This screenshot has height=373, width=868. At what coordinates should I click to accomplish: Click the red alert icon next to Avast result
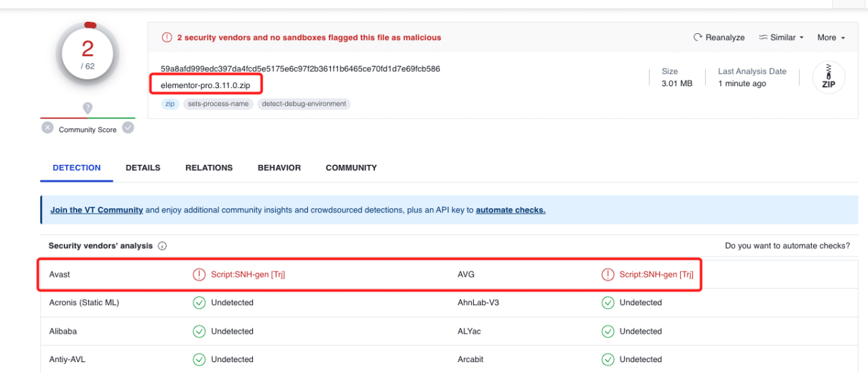[x=199, y=275]
